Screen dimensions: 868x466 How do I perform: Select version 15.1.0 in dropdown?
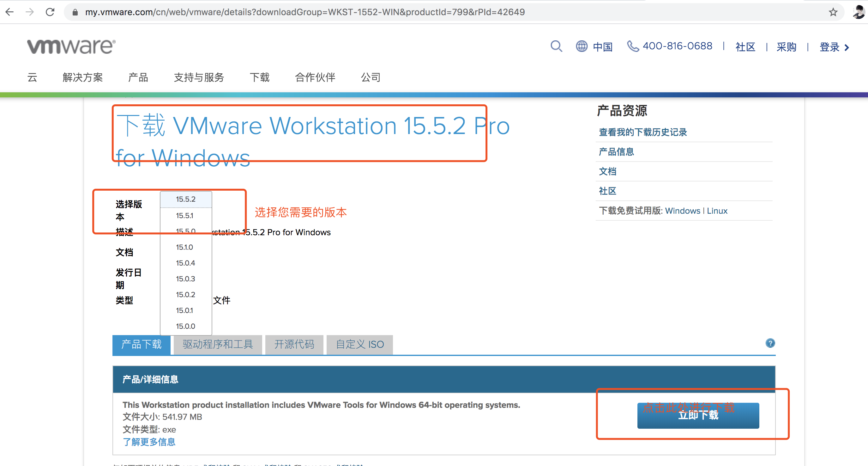tap(186, 247)
